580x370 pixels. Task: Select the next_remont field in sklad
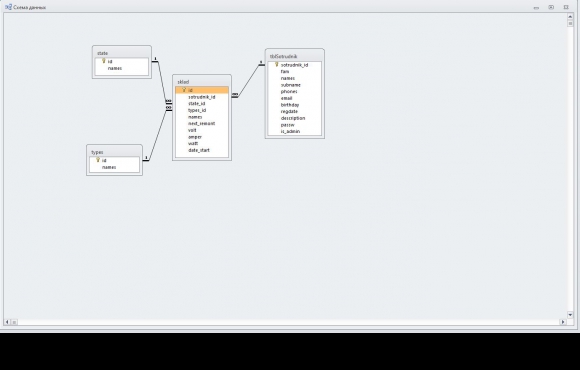coord(202,124)
